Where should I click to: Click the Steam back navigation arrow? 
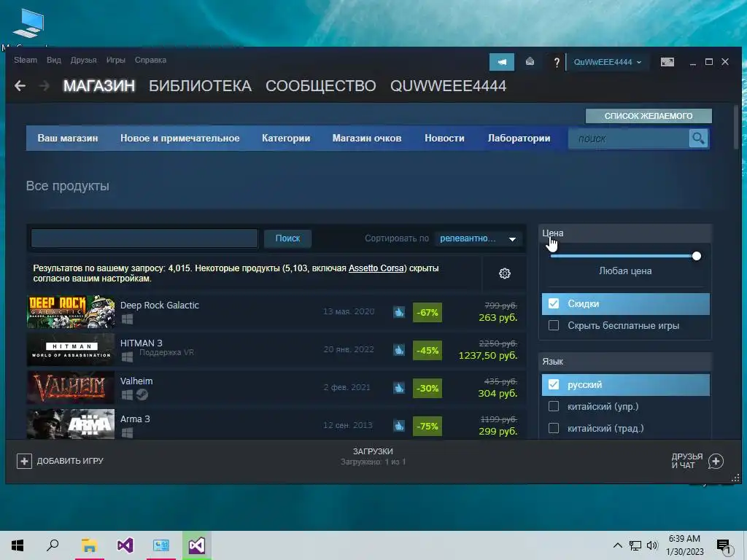(x=20, y=86)
